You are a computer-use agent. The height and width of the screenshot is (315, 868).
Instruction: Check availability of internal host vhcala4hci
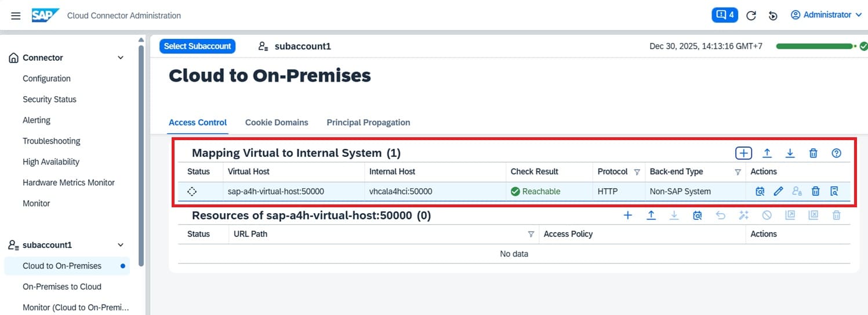tap(760, 191)
